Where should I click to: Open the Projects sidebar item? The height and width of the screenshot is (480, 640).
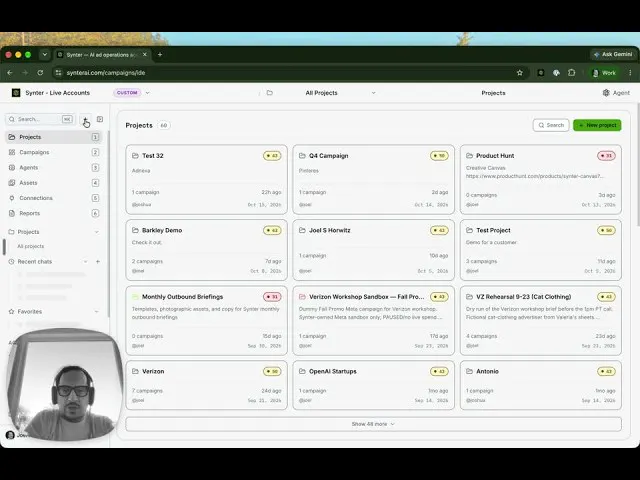coord(53,137)
